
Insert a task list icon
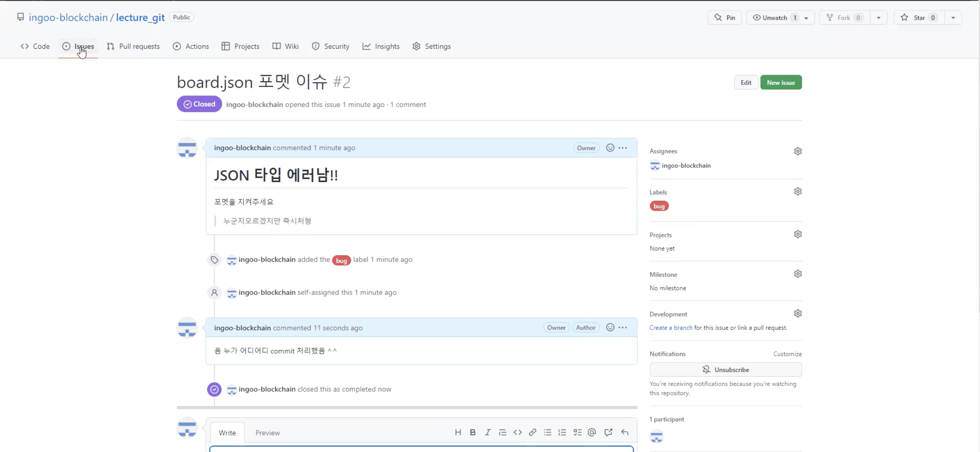click(577, 432)
